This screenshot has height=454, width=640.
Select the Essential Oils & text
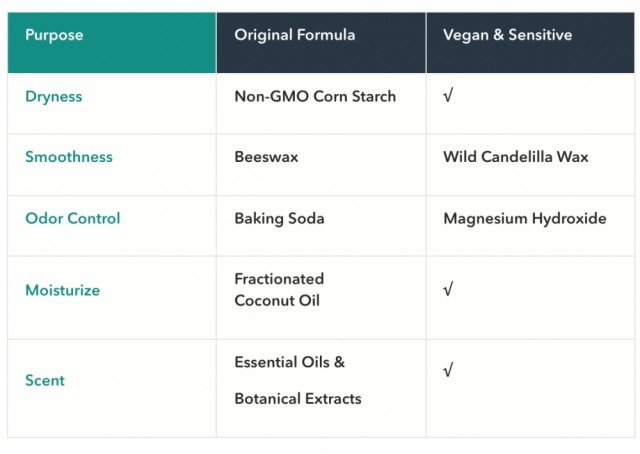[289, 362]
